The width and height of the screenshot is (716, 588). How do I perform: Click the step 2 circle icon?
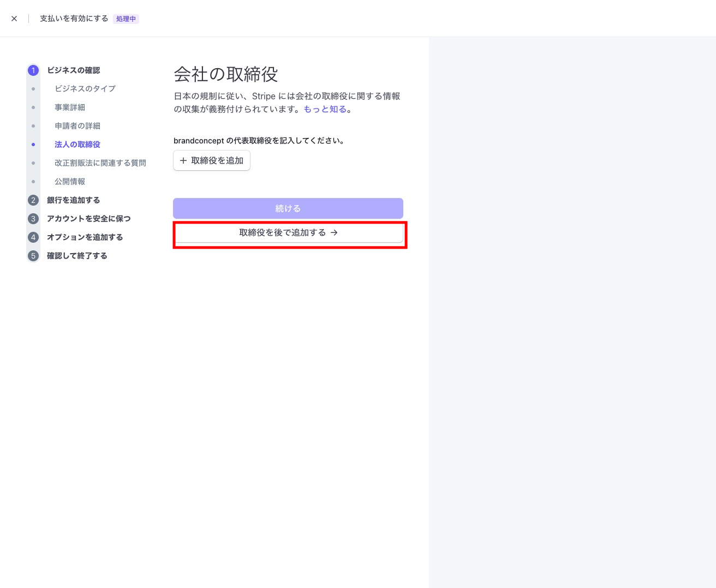33,200
